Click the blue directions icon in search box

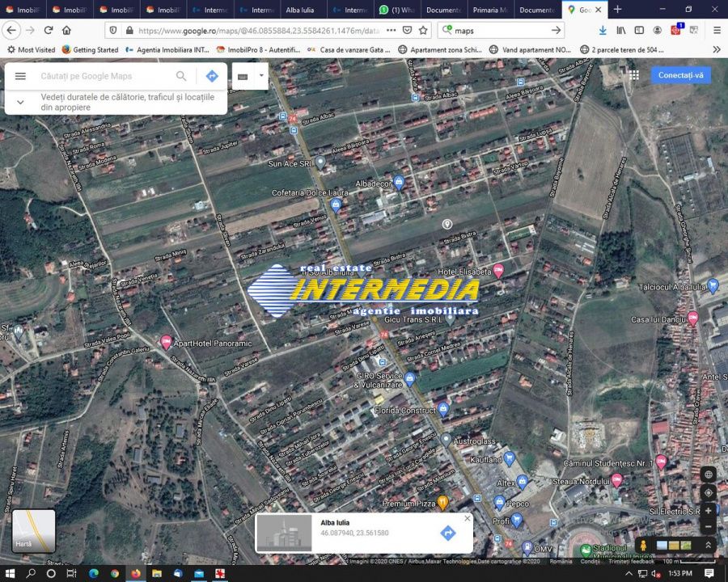tap(212, 76)
